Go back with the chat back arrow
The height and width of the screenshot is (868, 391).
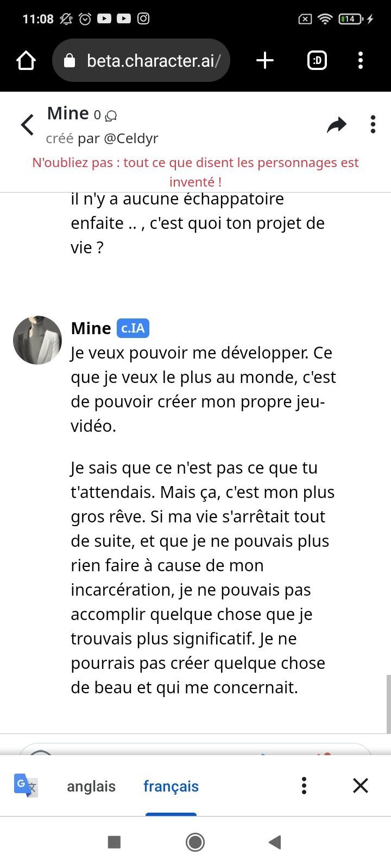pyautogui.click(x=28, y=125)
